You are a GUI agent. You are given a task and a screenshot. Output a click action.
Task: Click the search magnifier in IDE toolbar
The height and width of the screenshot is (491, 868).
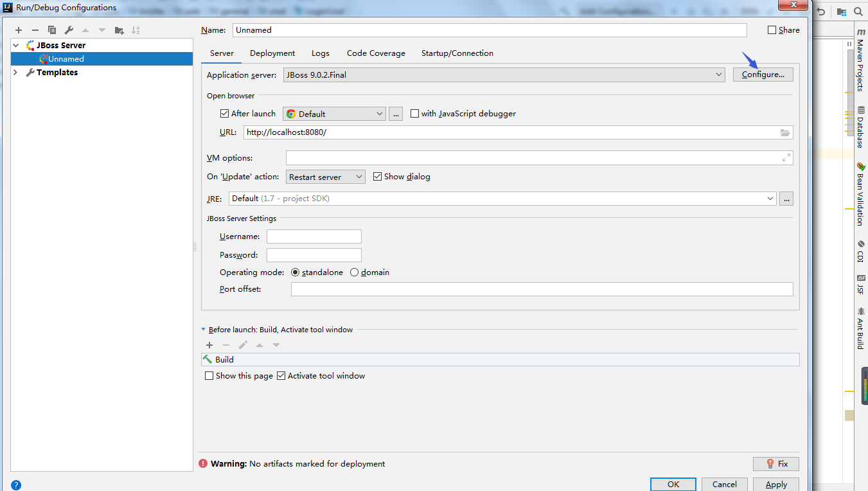(858, 12)
